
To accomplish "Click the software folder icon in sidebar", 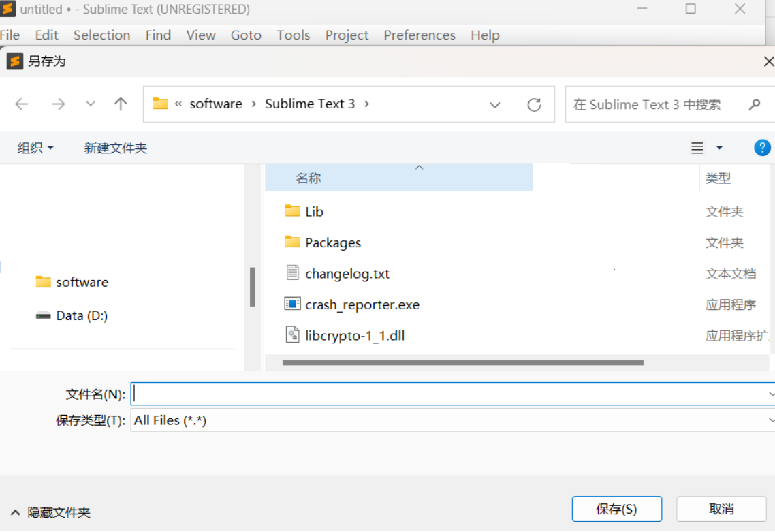I will pos(44,282).
